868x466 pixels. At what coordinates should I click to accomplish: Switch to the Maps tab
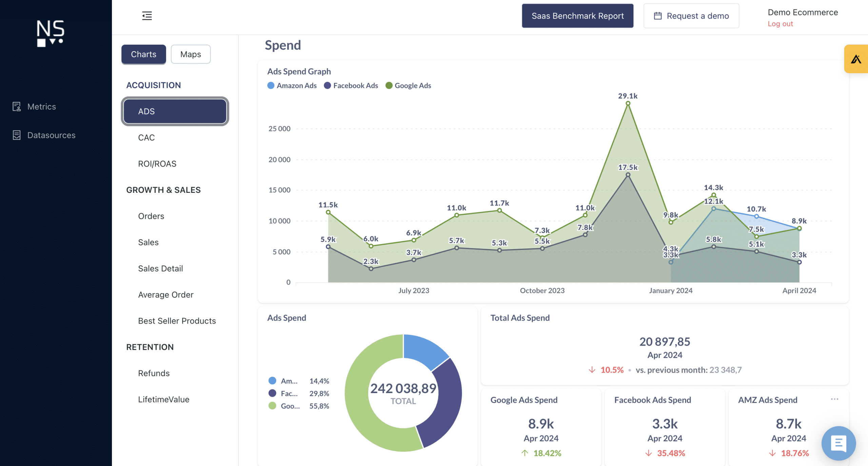(x=191, y=54)
